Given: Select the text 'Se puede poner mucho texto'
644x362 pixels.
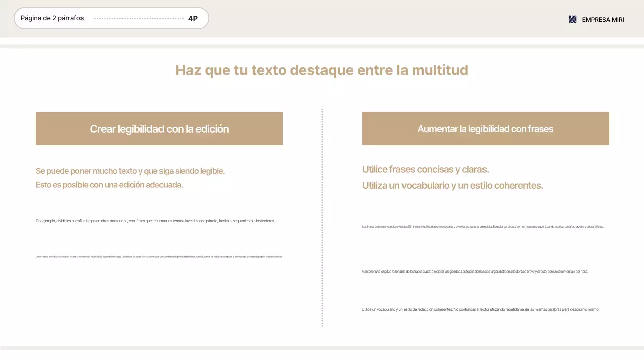Looking at the screenshot, I should (x=130, y=171).
